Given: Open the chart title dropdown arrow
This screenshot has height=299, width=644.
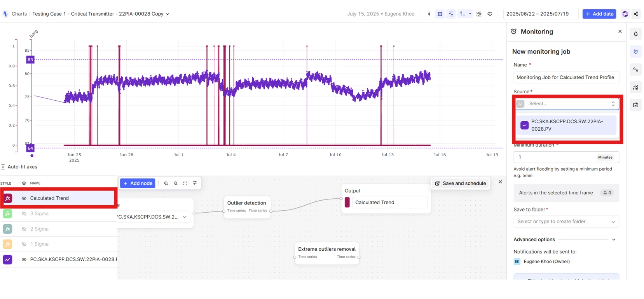Looking at the screenshot, I should coord(168,14).
